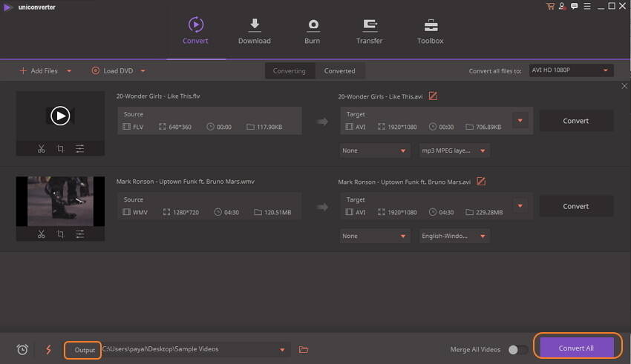Click the Wonder Girls source details panel

point(209,121)
